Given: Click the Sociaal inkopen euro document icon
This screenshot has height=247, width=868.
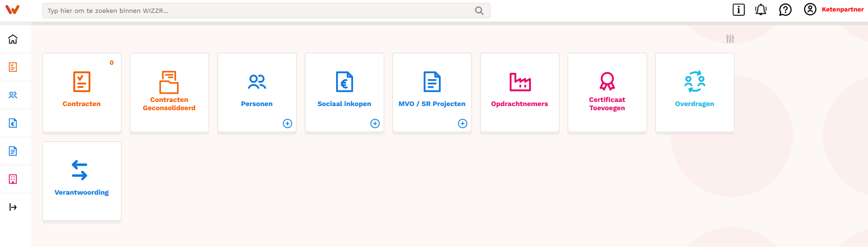Looking at the screenshot, I should tap(344, 82).
